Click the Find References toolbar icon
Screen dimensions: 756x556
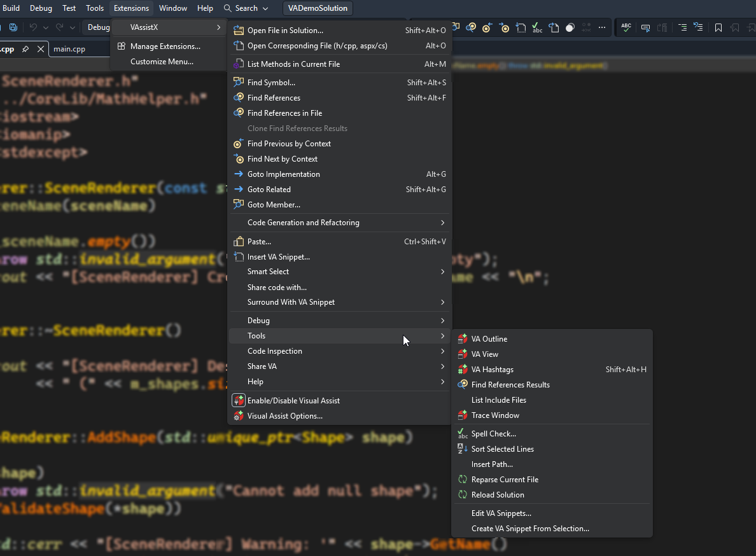(x=470, y=27)
